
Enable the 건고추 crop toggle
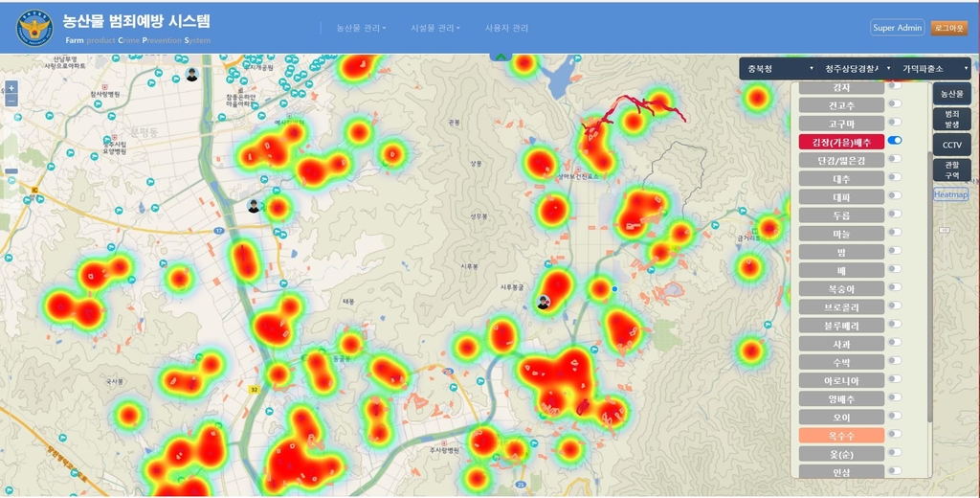point(895,103)
